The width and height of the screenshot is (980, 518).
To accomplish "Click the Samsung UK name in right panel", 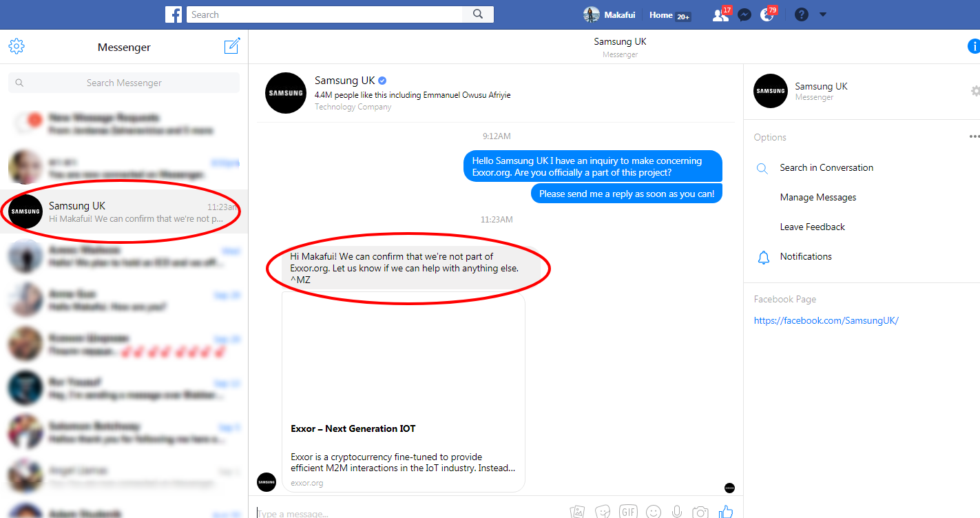I will pos(821,86).
